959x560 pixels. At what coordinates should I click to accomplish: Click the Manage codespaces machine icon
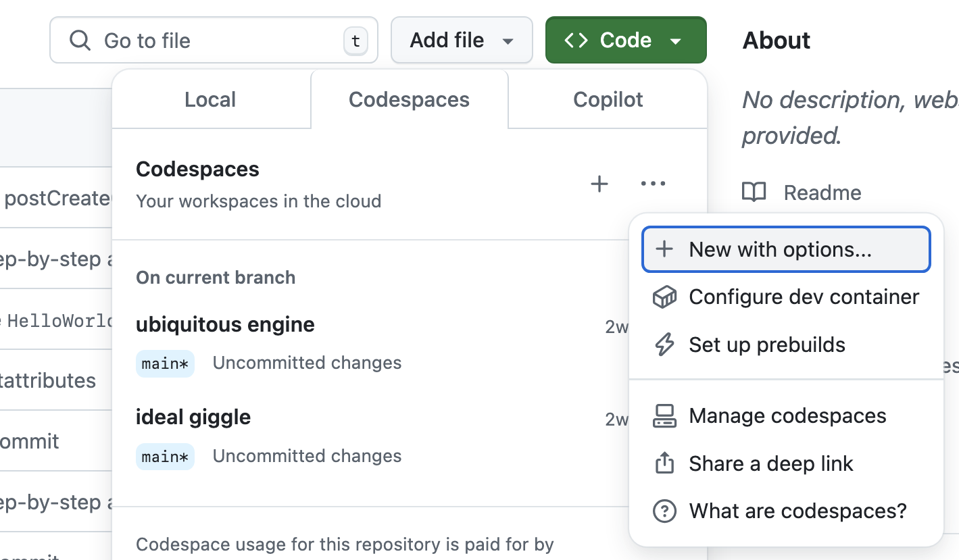[x=664, y=416]
